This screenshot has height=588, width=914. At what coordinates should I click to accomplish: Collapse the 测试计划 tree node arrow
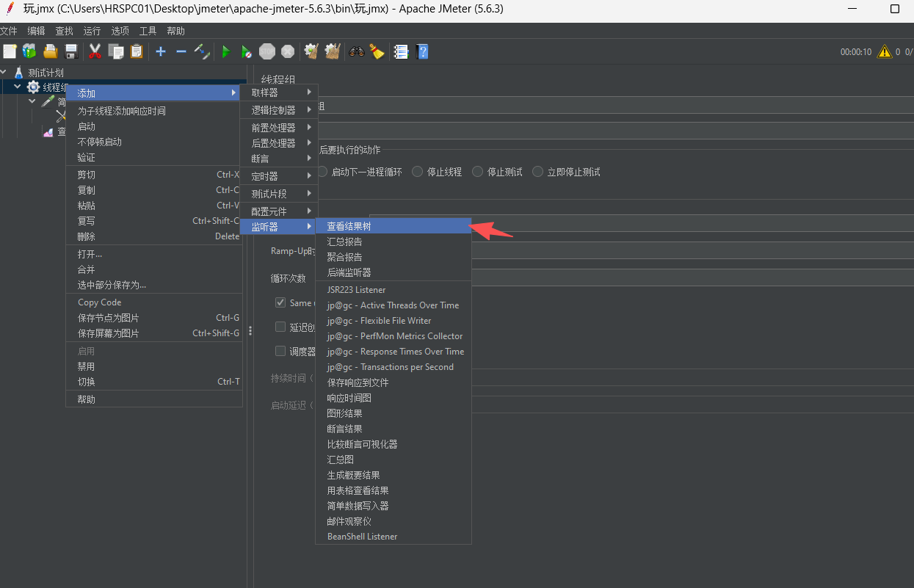(4, 73)
